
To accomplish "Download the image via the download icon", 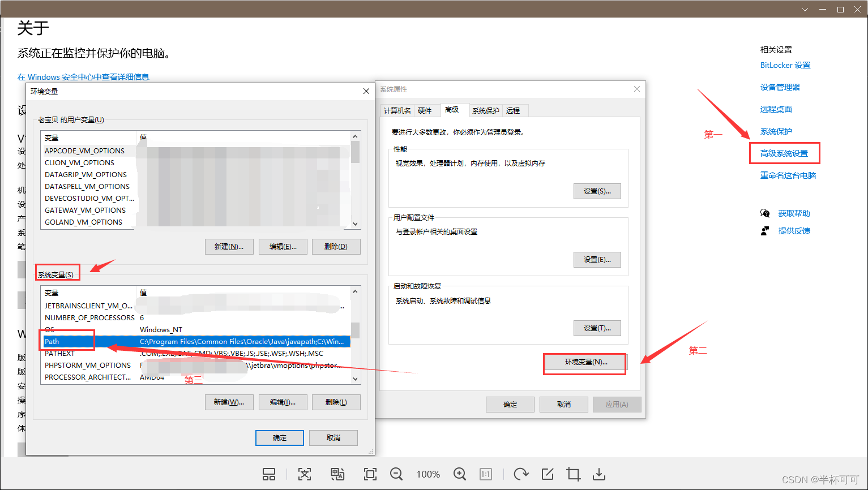I will [x=598, y=474].
